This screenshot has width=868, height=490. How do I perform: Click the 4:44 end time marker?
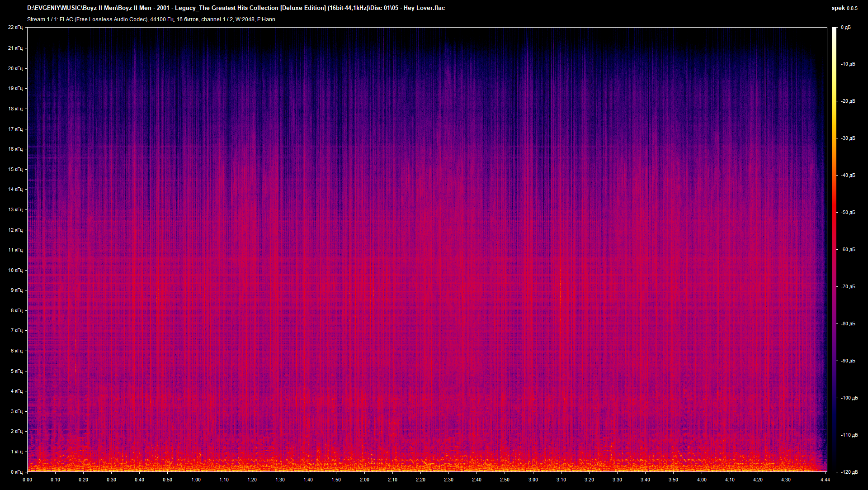[826, 480]
